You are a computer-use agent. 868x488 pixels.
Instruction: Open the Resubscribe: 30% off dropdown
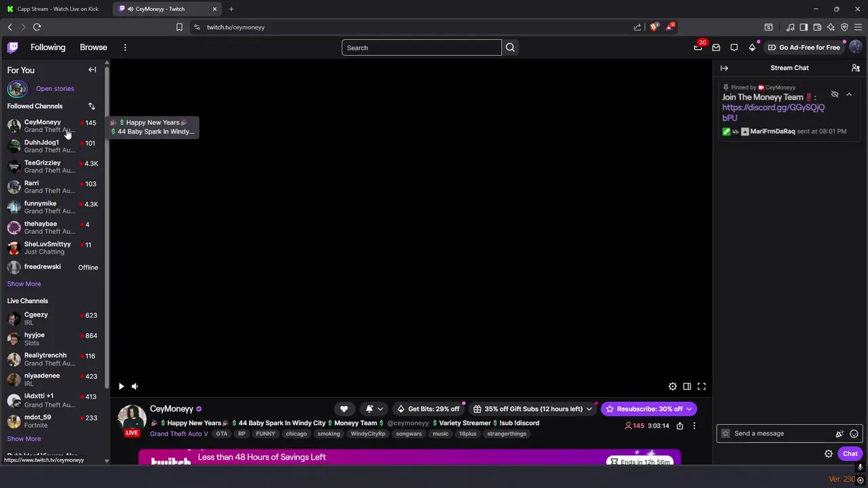[648, 409]
